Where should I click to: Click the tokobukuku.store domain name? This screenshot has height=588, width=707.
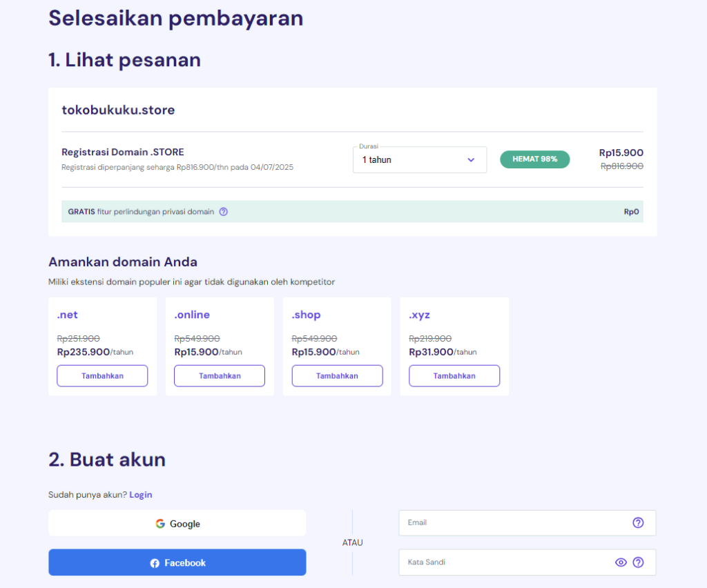118,110
